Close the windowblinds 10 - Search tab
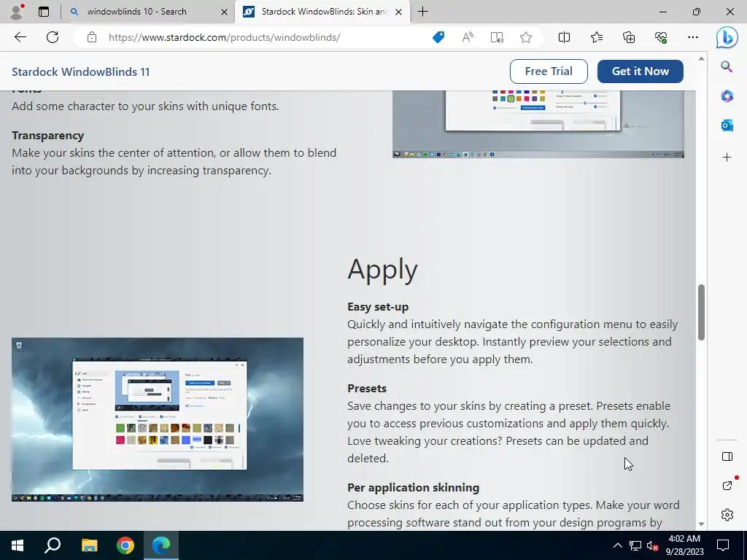This screenshot has height=560, width=747. (x=224, y=12)
